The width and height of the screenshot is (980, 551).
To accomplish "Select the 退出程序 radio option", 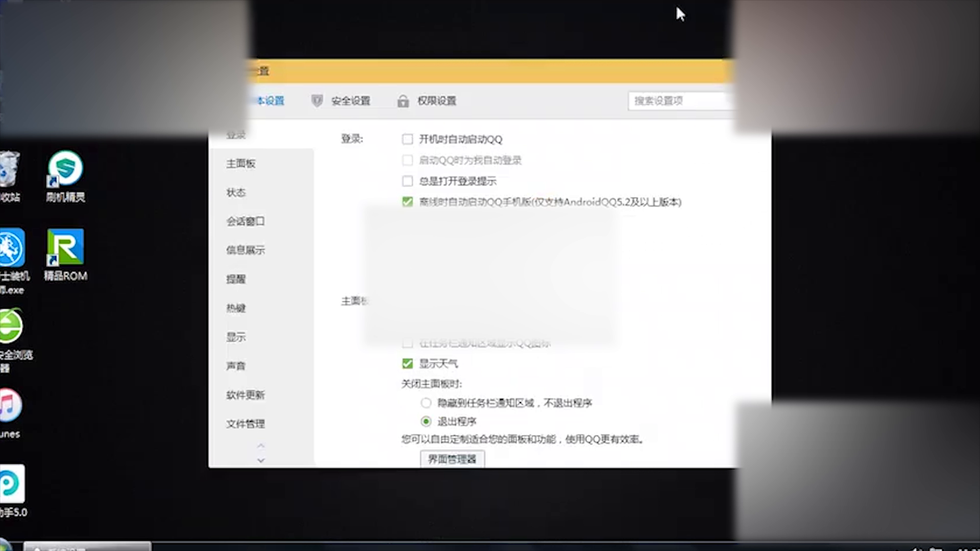I will [x=426, y=421].
